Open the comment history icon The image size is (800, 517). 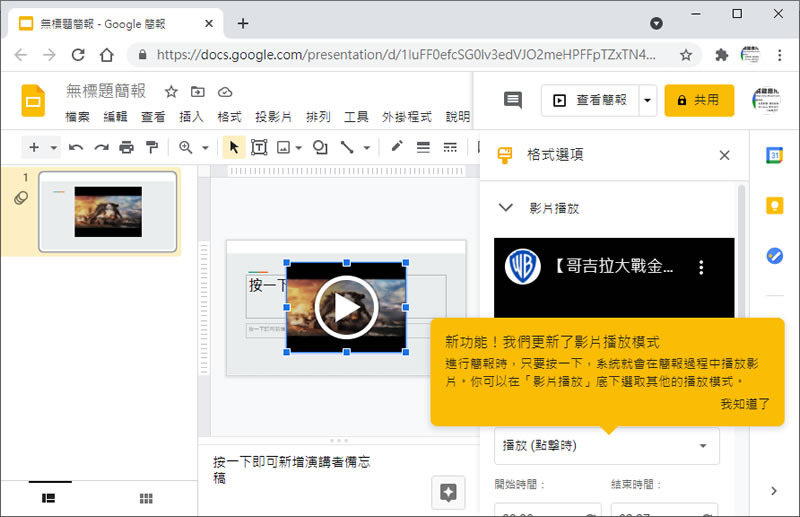[513, 100]
